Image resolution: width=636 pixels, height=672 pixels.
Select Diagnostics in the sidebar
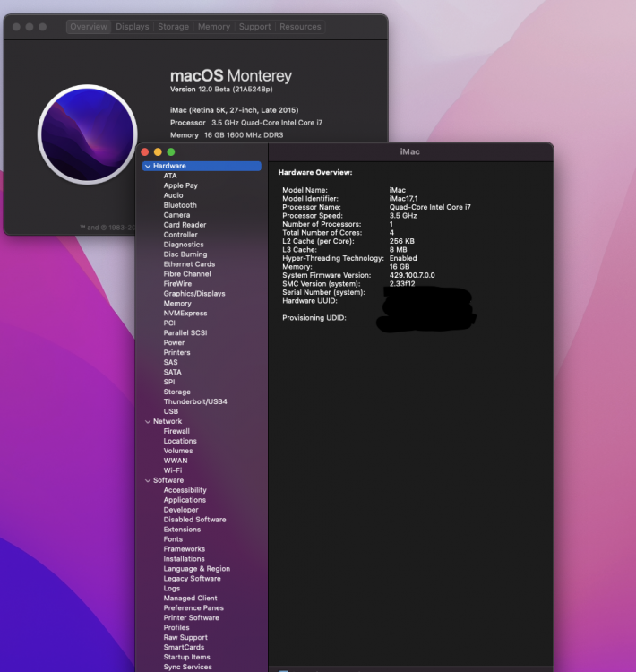point(184,245)
